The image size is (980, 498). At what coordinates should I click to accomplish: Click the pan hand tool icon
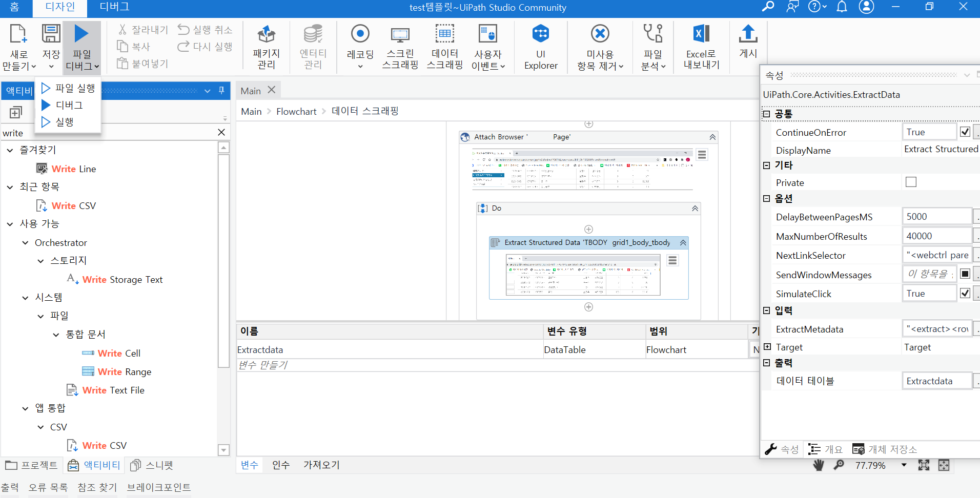pos(819,465)
